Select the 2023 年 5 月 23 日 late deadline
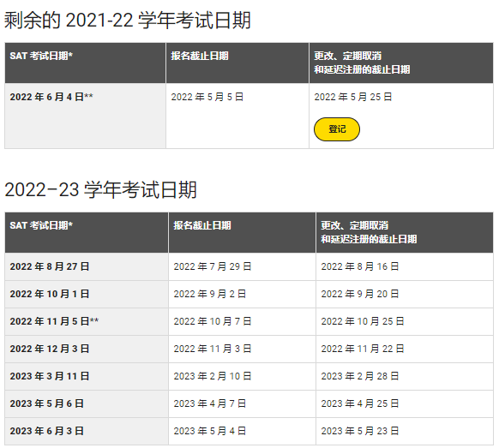Screen dimensions: 499x448 360,431
